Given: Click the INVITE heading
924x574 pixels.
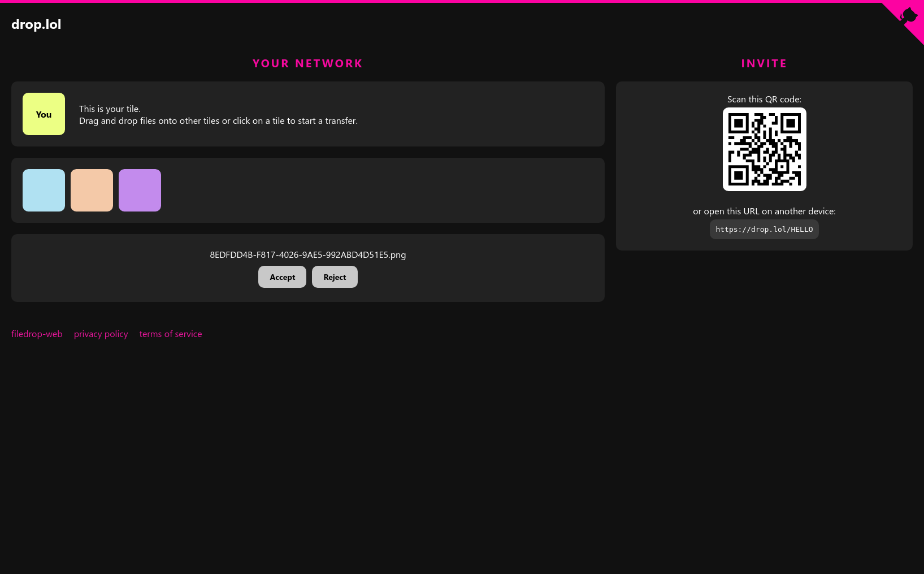Looking at the screenshot, I should click(x=764, y=64).
